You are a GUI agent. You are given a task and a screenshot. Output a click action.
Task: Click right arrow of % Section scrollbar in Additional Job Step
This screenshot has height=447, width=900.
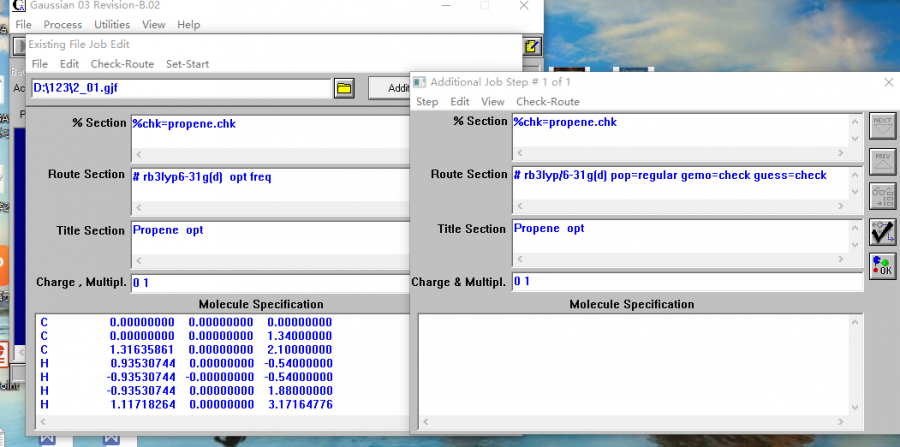click(841, 153)
